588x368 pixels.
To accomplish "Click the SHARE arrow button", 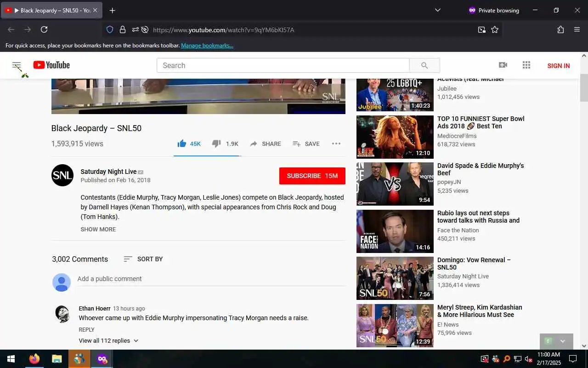I will click(266, 144).
